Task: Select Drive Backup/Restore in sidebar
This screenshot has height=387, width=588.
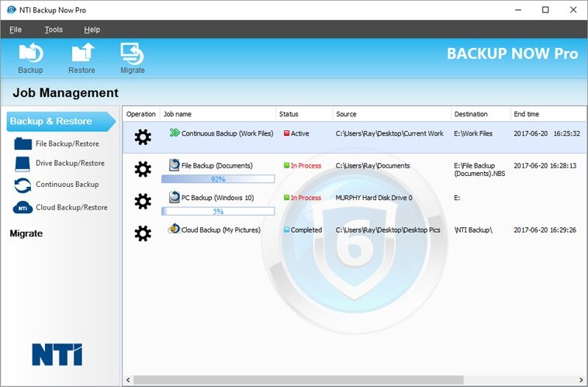Action: (x=69, y=164)
